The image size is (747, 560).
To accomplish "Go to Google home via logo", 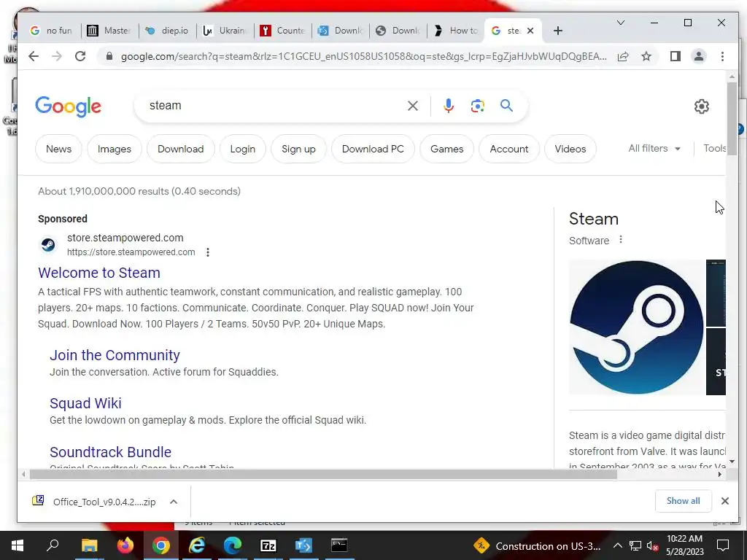I will [68, 106].
